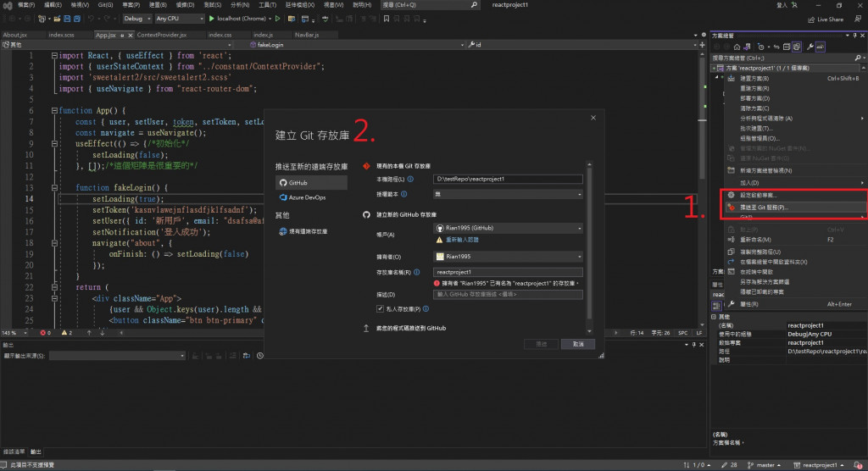Screen dimensions: 868x471
Task: Select Rebuild Solution context menu entry
Action: tap(795, 89)
